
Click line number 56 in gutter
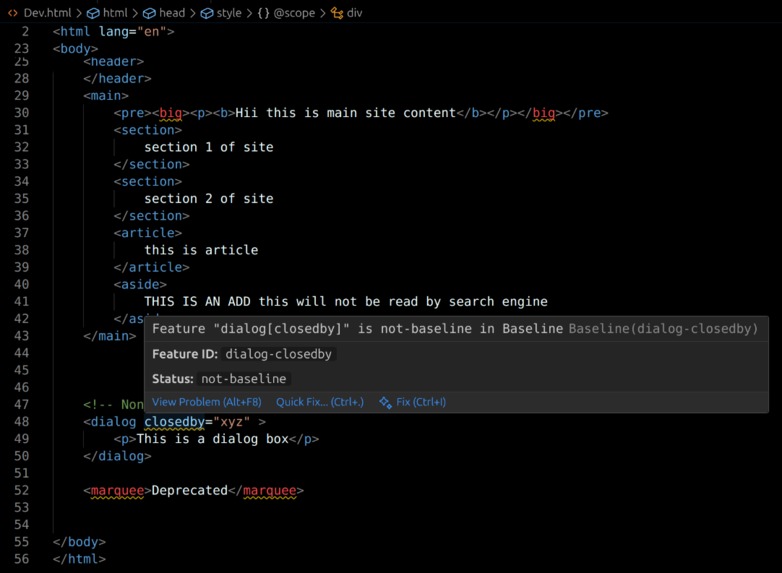click(x=21, y=559)
